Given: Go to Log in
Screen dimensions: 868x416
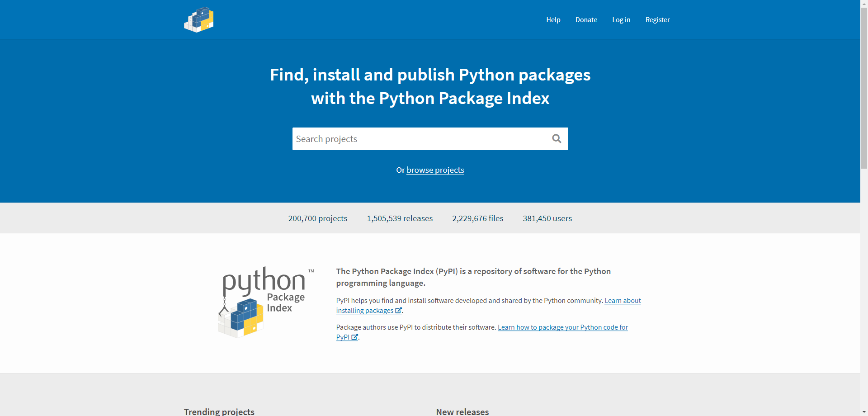Looking at the screenshot, I should (x=621, y=20).
